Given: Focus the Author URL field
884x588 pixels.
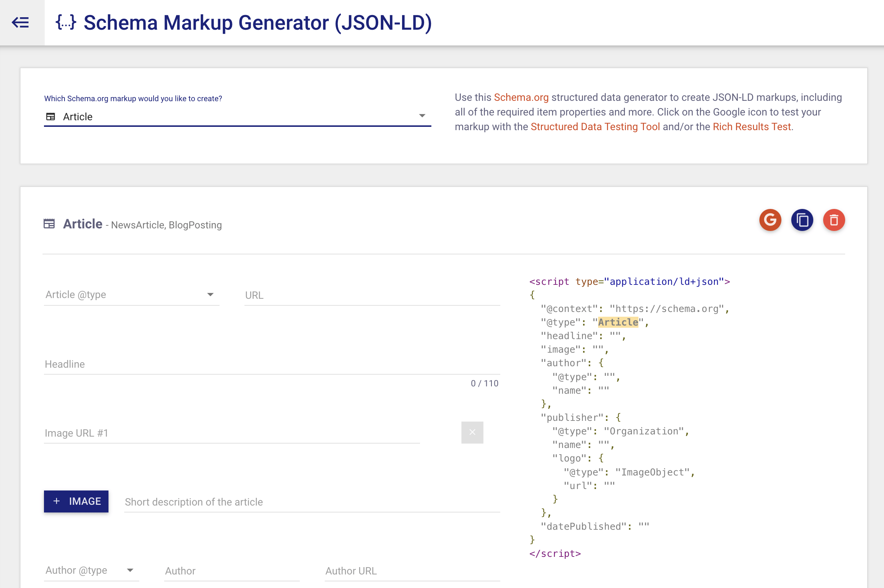Looking at the screenshot, I should (x=412, y=571).
